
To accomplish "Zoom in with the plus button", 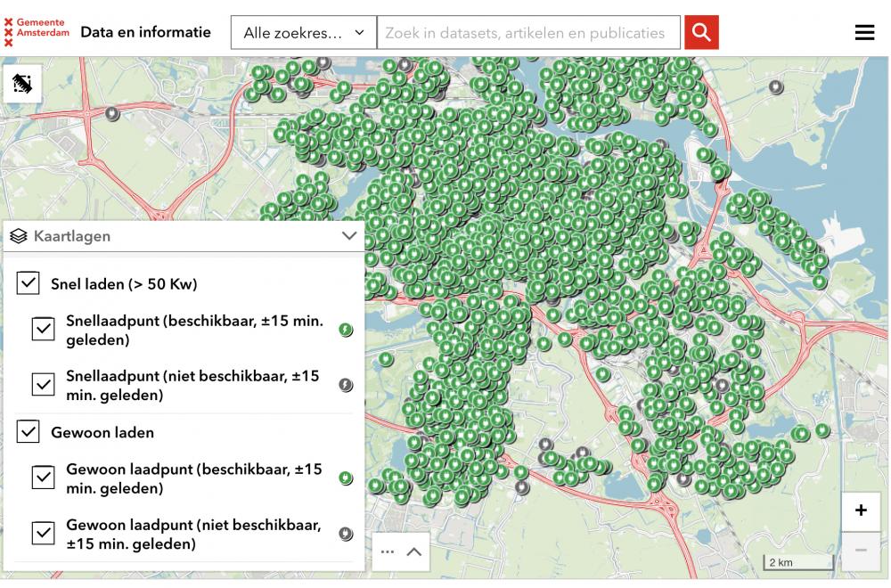I will click(x=861, y=510).
